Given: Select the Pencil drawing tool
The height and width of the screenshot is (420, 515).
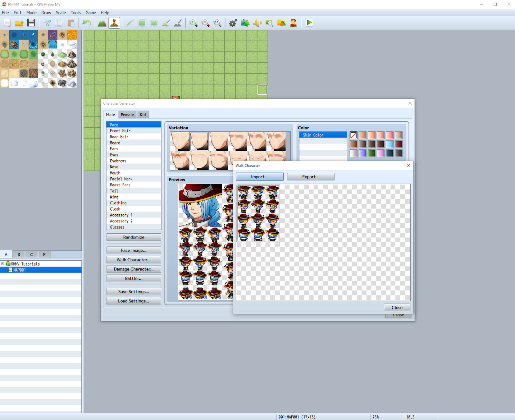Looking at the screenshot, I should point(130,23).
